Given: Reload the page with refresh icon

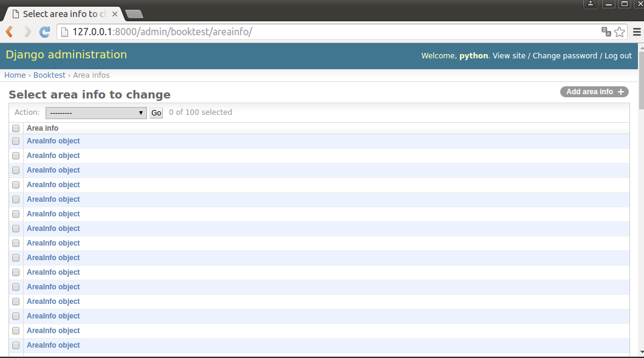Looking at the screenshot, I should click(x=44, y=32).
